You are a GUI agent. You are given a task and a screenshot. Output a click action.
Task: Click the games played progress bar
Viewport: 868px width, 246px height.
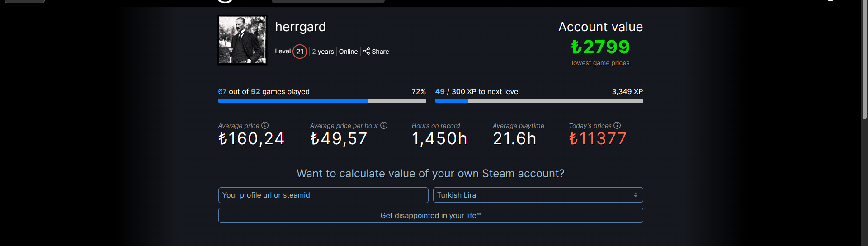coord(322,101)
